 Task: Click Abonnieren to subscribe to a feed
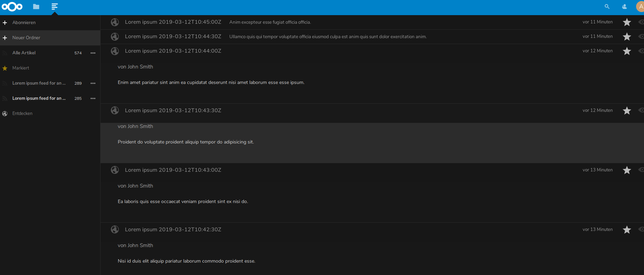[x=24, y=23]
